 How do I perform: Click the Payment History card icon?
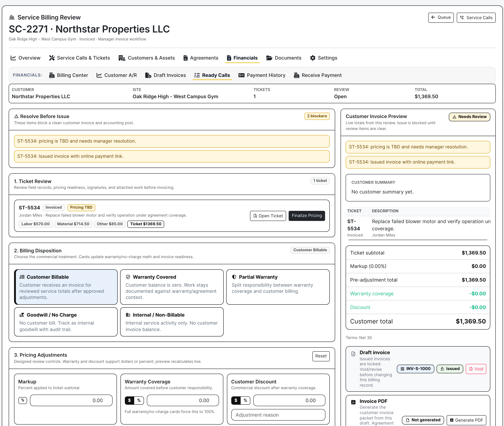(241, 75)
